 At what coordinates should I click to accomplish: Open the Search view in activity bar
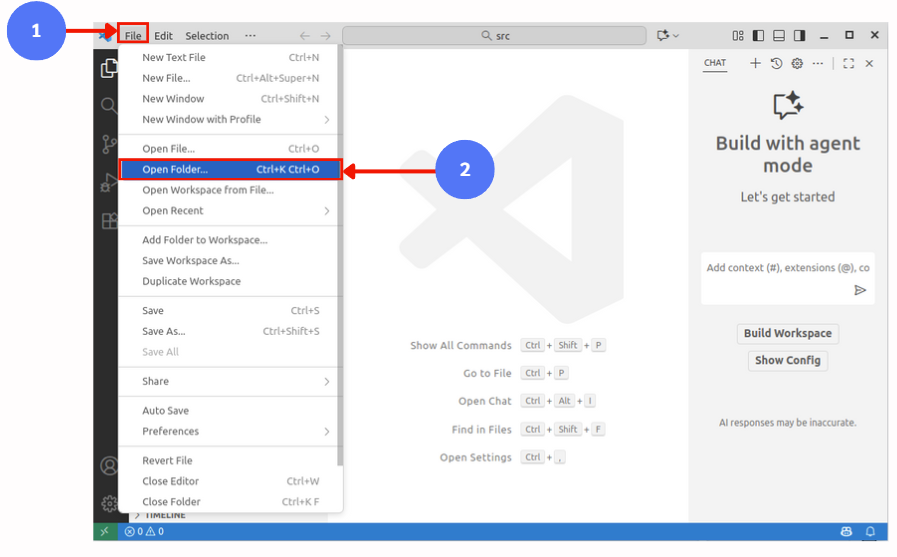[x=108, y=105]
